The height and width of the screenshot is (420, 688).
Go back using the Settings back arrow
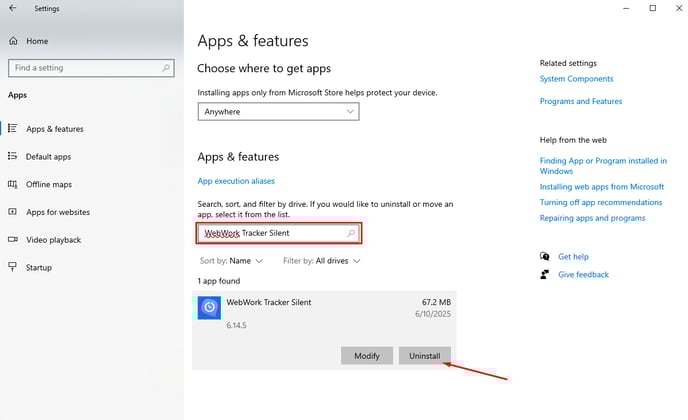[13, 8]
